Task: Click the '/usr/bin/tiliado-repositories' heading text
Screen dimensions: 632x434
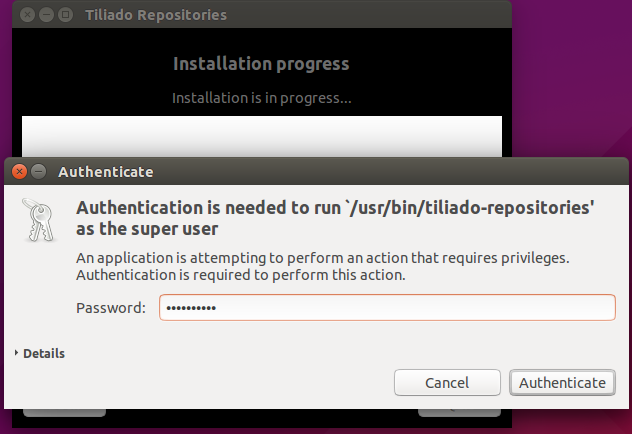Action: 470,208
